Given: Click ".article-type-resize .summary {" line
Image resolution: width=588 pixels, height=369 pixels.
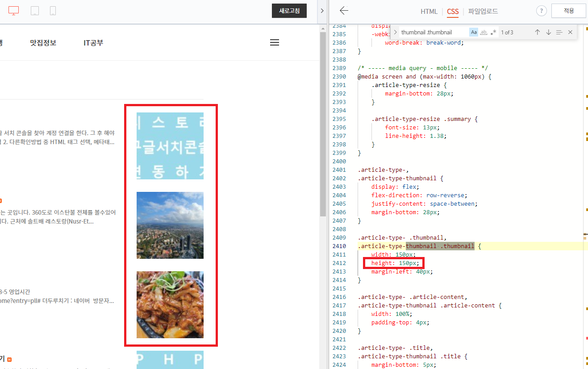Looking at the screenshot, I should [x=425, y=119].
